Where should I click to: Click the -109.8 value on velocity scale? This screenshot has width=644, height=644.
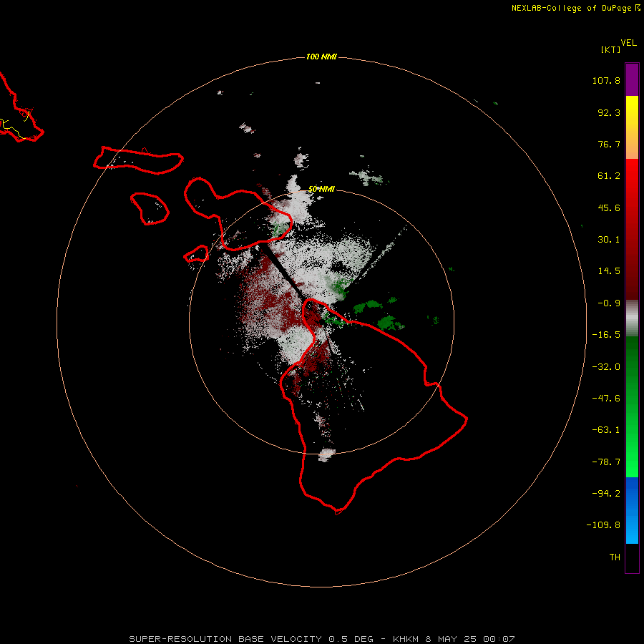tap(604, 525)
